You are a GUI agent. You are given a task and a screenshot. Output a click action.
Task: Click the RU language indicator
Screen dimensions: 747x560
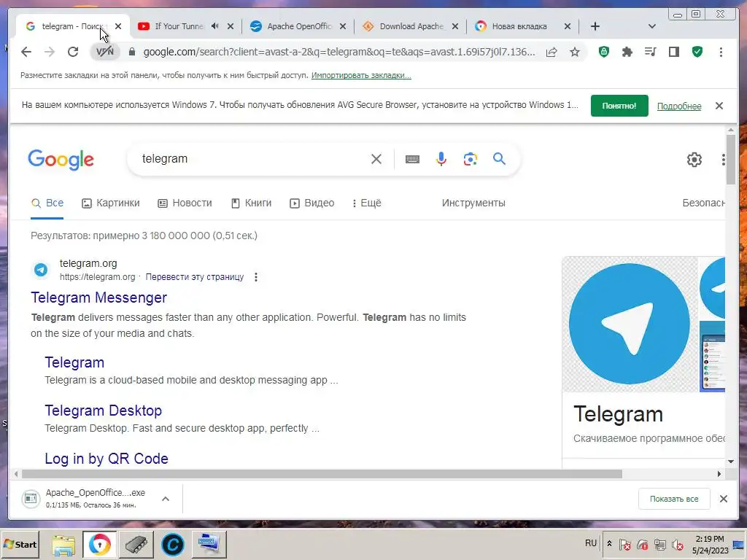(591, 542)
